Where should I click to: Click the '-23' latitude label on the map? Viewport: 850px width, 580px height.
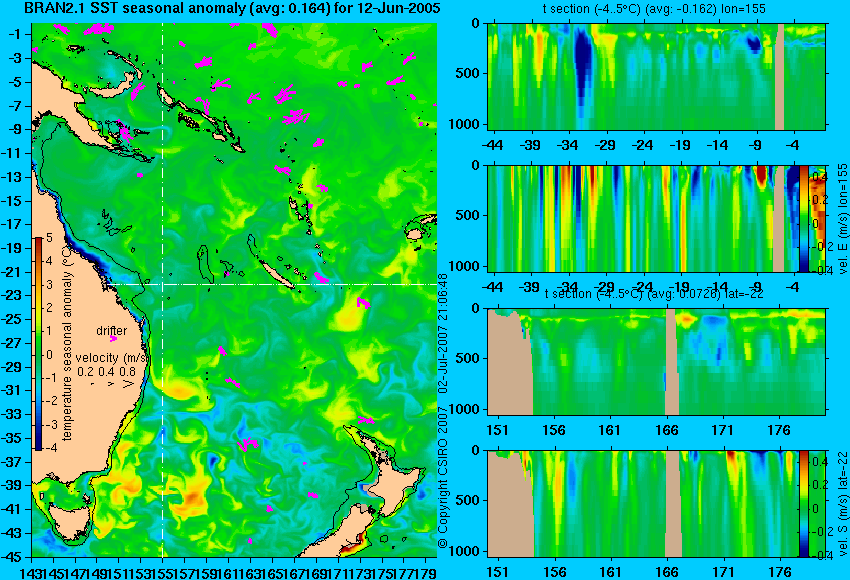point(12,295)
